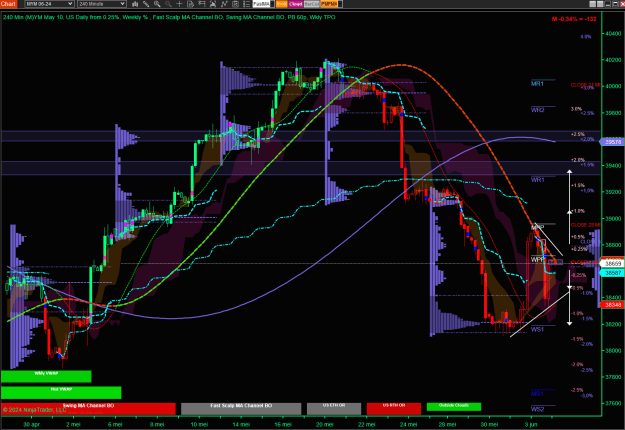Click the MR1 pivot level label
The image size is (625, 430).
(537, 84)
